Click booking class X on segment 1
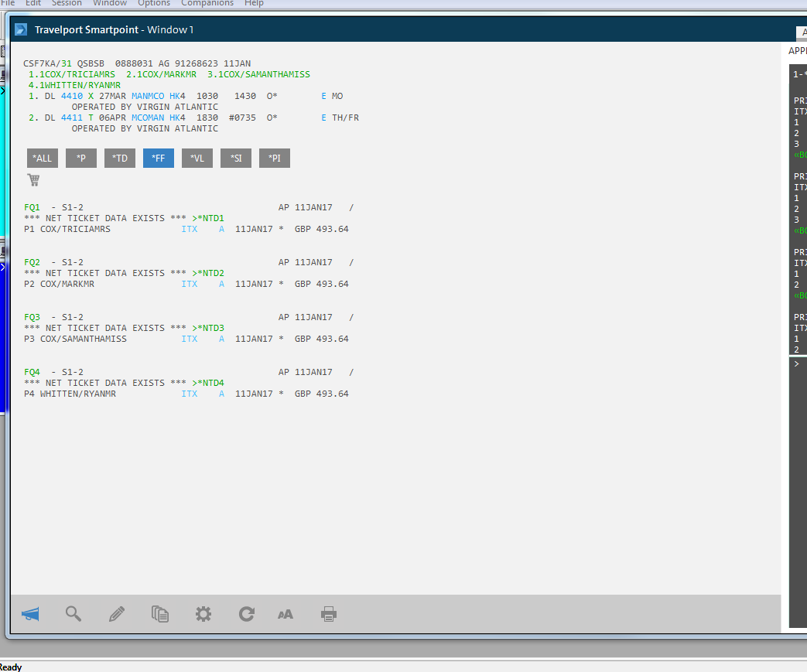Viewport: 807px width, 672px height. [x=91, y=96]
